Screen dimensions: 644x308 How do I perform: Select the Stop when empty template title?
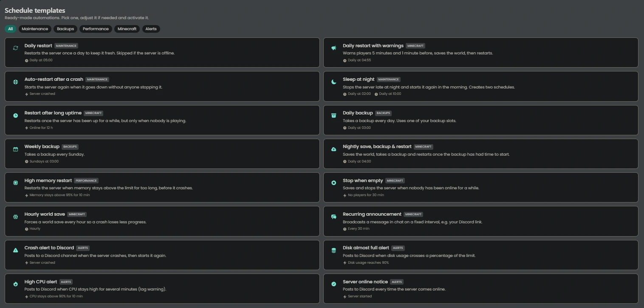tap(363, 180)
